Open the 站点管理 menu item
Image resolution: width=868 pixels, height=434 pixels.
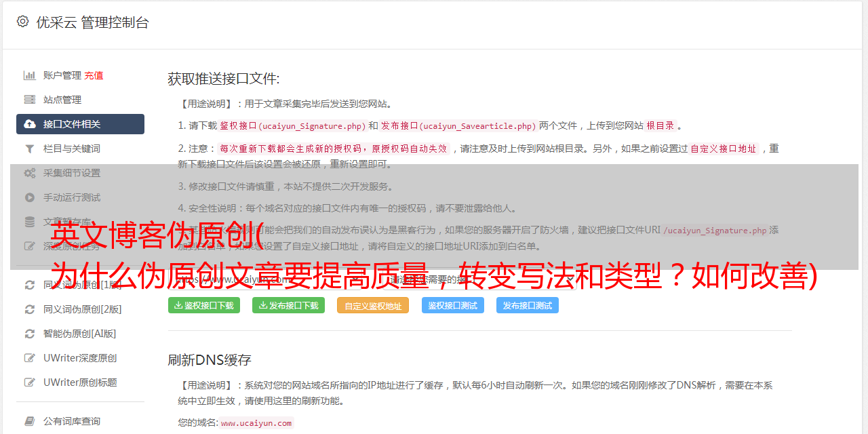(62, 100)
